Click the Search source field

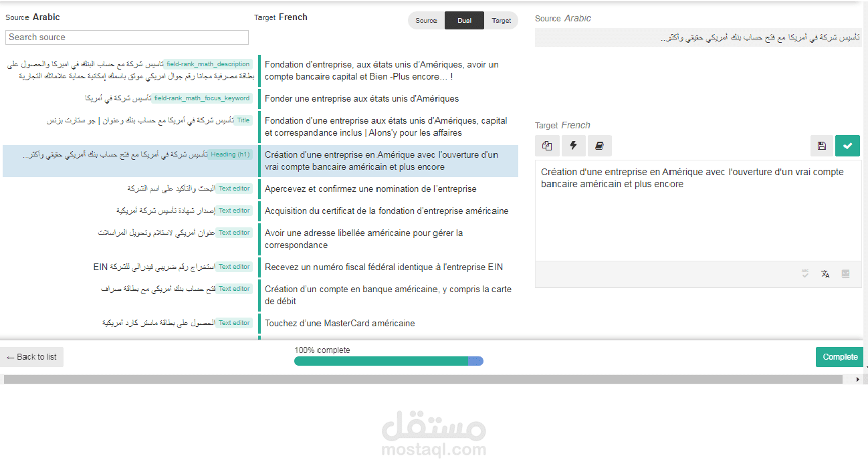pos(127,37)
